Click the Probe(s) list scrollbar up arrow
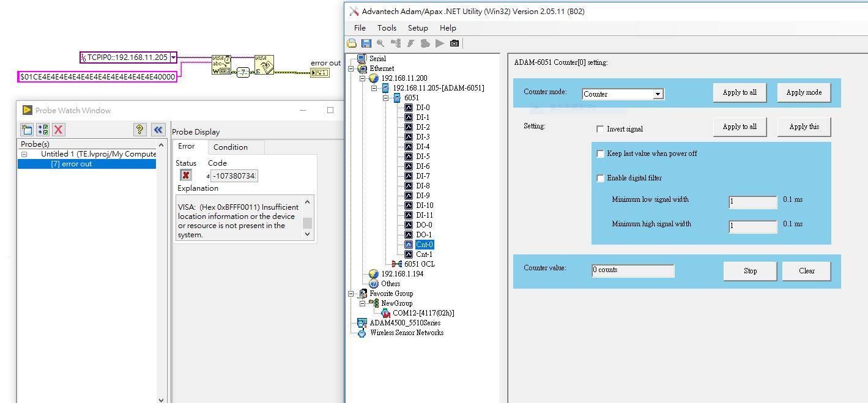Screen dimensions: 868x403 point(161,145)
